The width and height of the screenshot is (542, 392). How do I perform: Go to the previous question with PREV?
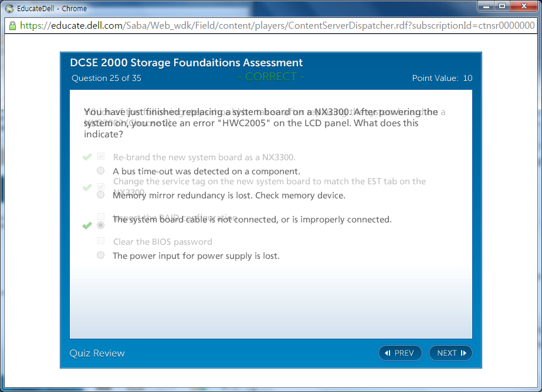click(x=399, y=353)
